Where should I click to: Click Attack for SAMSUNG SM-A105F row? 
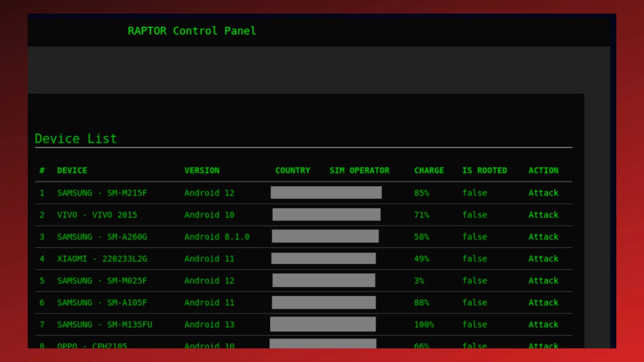543,302
